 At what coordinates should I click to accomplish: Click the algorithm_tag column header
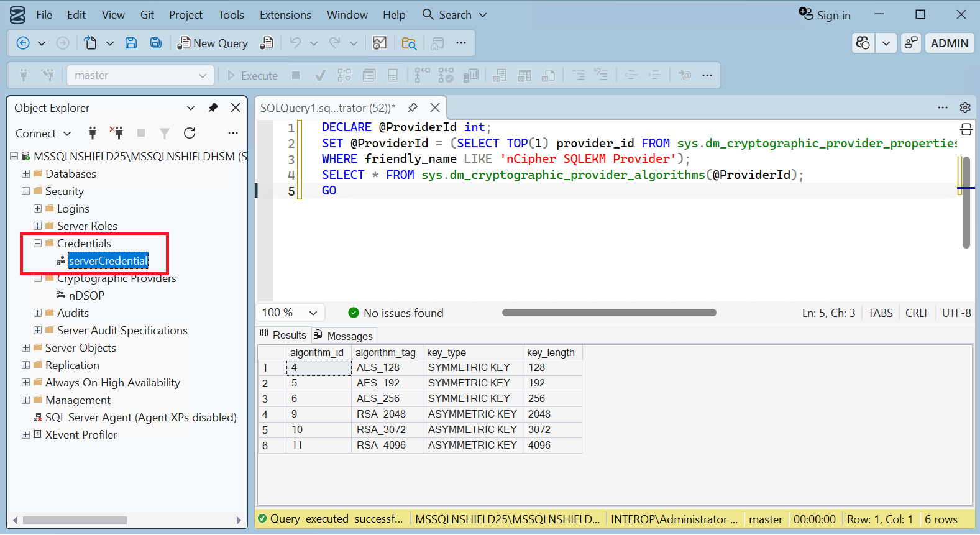(x=386, y=352)
